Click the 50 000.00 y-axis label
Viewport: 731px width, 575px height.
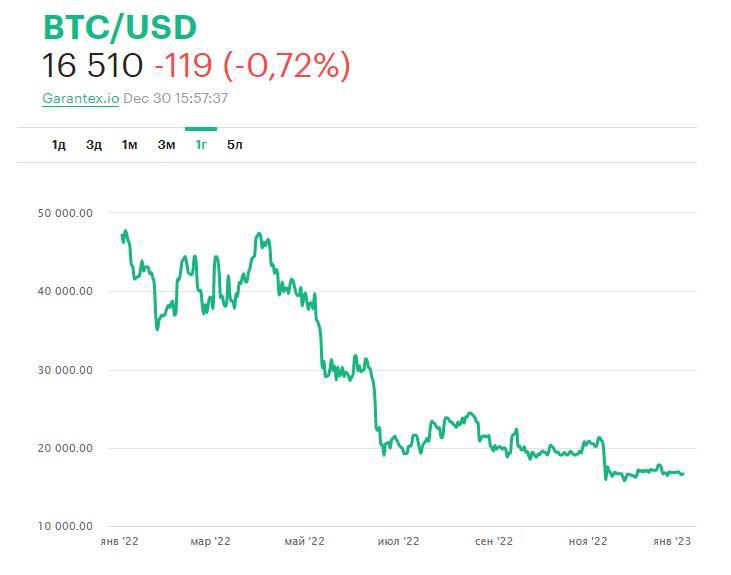[65, 213]
